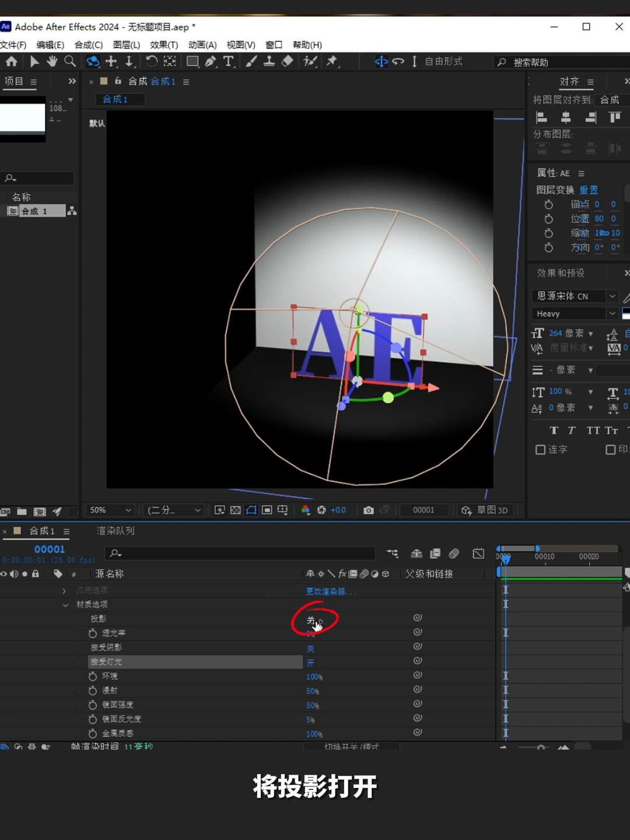The image size is (630, 840).
Task: Select the Hand tool
Action: coord(52,61)
